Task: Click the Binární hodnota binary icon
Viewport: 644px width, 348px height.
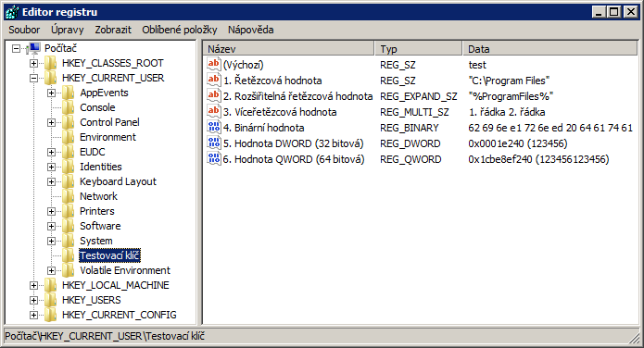Action: pos(213,127)
